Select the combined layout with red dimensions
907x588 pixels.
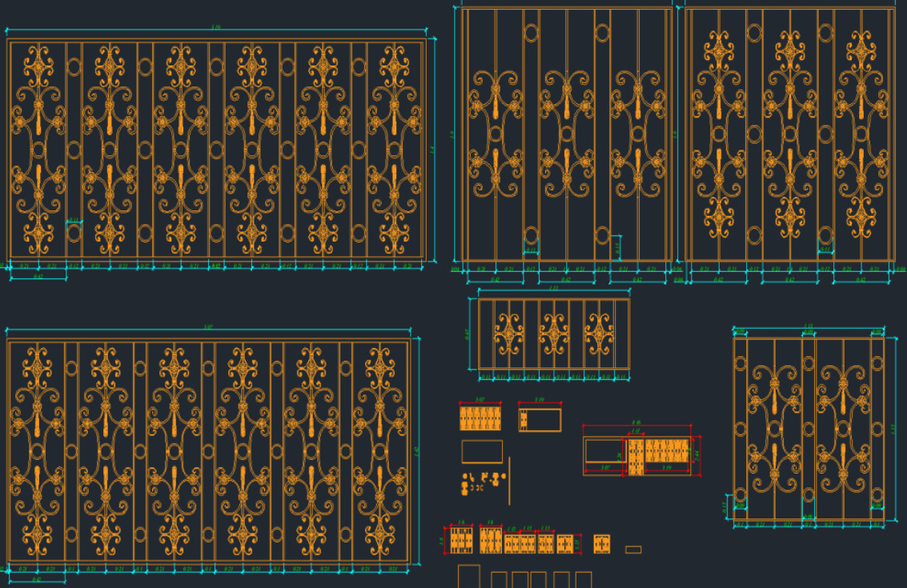click(641, 451)
